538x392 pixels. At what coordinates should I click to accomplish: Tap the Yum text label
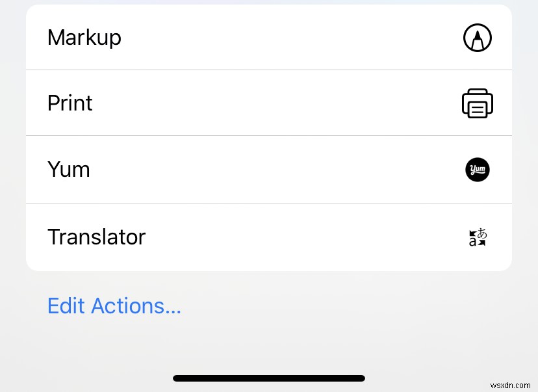(x=69, y=170)
